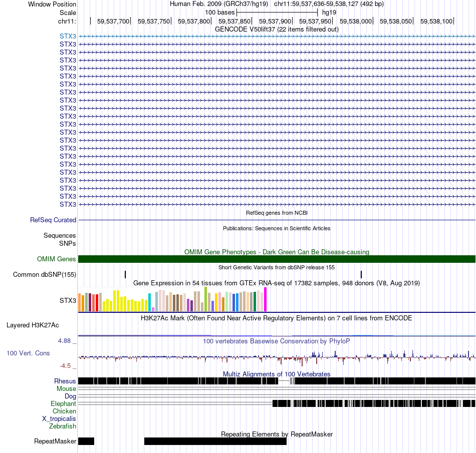Open the H3K27Ac Mark track title
Screen dimensions: 476x453
[x=277, y=318]
